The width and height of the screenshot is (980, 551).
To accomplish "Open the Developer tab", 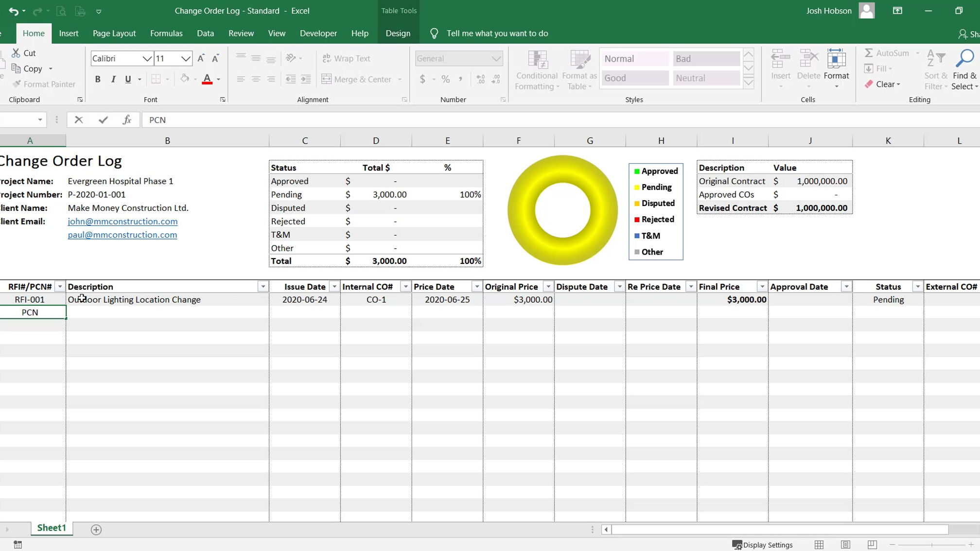I will click(x=318, y=33).
